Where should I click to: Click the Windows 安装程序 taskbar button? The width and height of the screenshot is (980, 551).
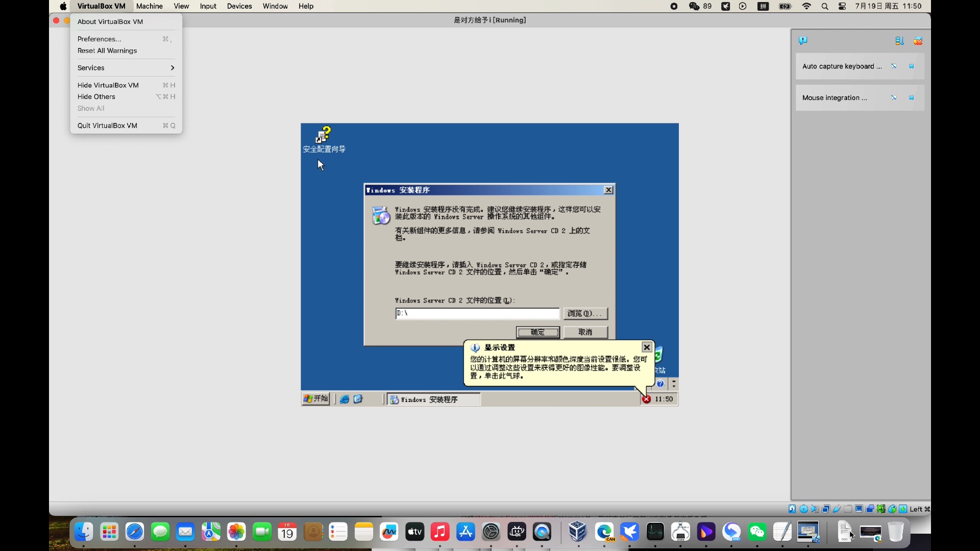(x=434, y=399)
